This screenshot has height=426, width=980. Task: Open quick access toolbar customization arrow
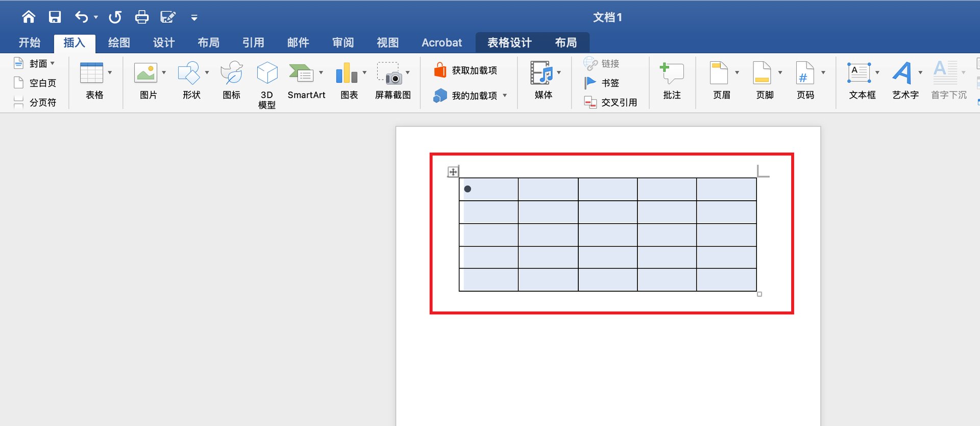194,17
